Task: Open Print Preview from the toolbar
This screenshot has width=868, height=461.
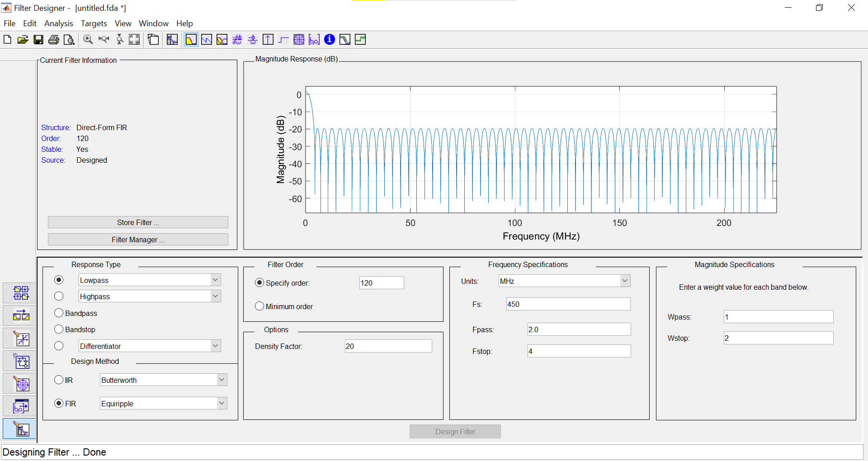Action: [x=69, y=40]
